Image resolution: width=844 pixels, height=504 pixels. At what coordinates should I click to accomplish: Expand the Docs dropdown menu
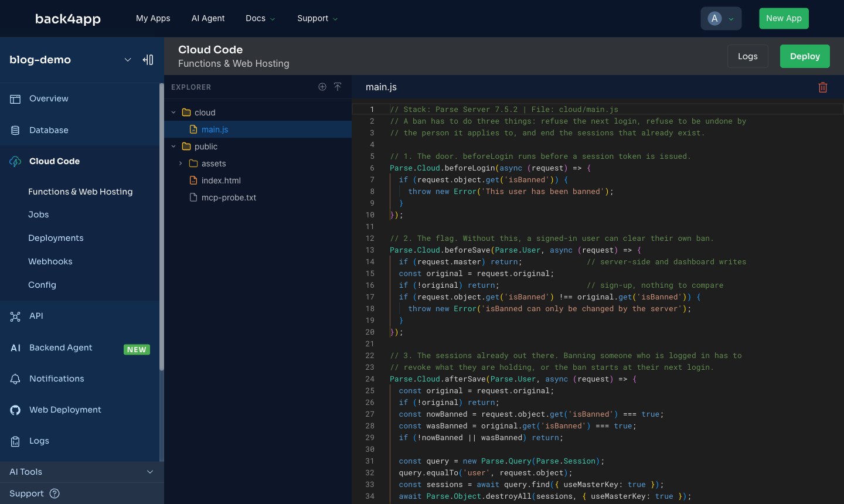260,18
